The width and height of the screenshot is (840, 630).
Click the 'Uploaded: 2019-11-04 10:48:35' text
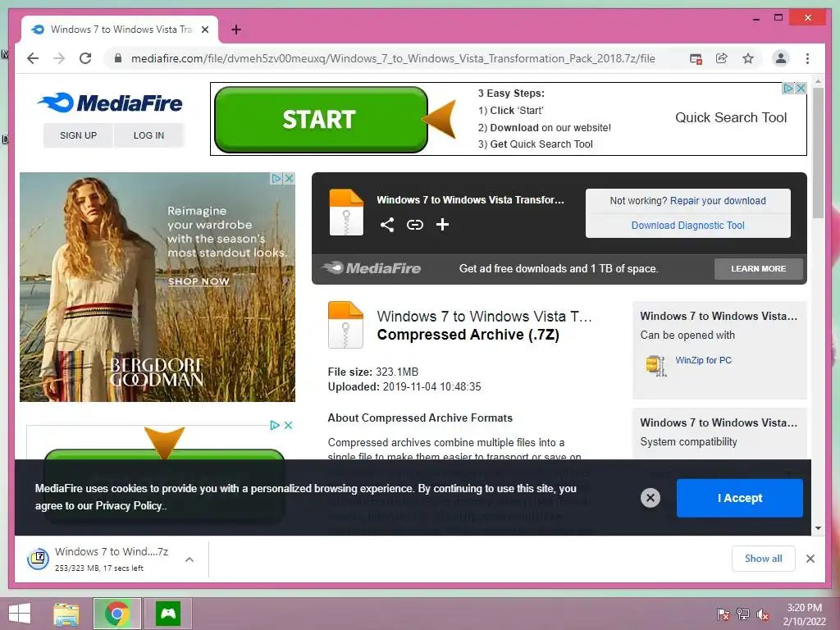(x=404, y=387)
